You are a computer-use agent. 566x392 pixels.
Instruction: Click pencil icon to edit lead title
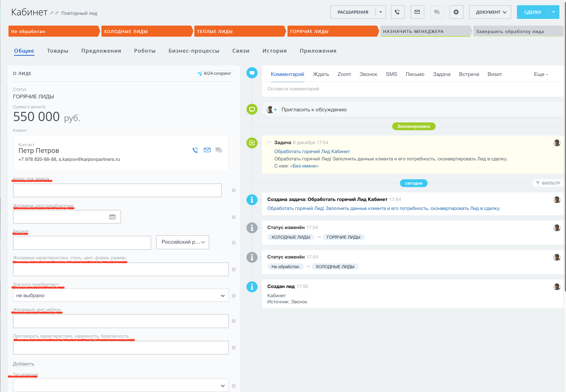(52, 13)
